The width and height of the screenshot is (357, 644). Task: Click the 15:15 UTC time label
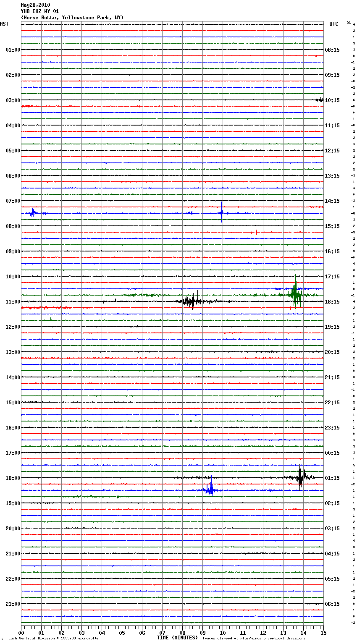tap(332, 226)
